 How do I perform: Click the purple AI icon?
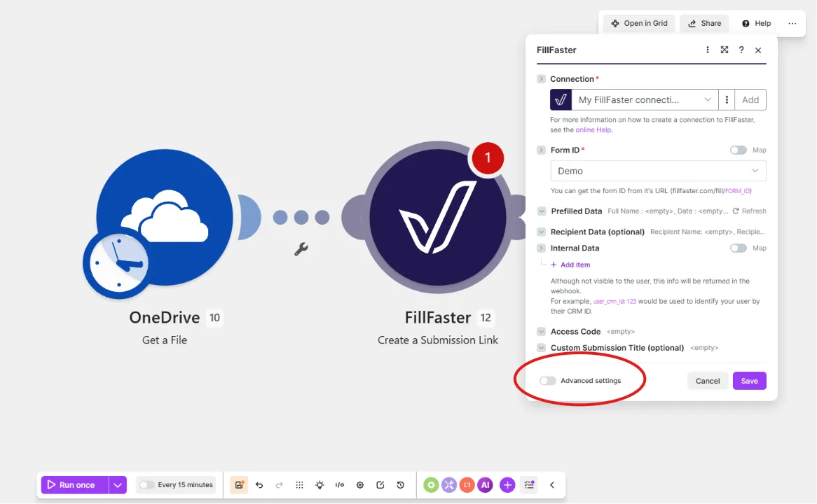485,484
